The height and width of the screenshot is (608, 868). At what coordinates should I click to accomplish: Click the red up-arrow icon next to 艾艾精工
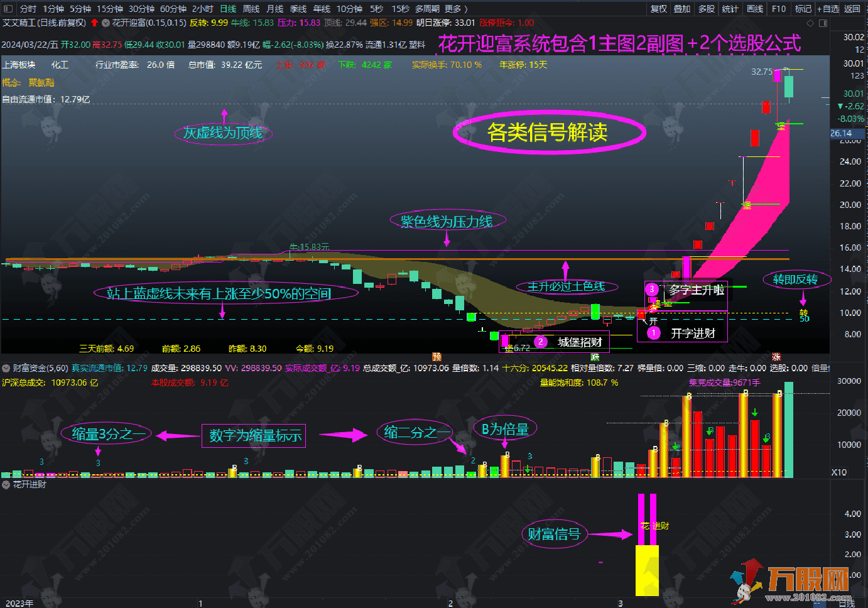pos(94,22)
